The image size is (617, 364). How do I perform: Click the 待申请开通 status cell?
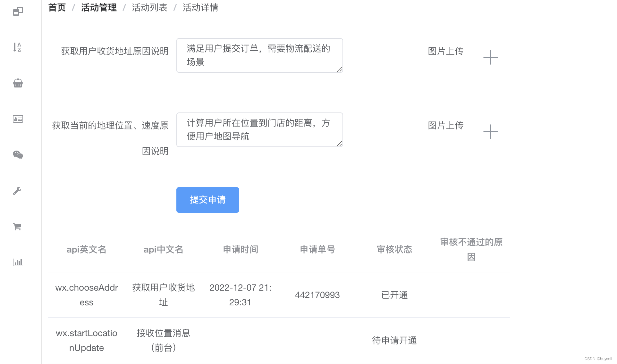[394, 340]
